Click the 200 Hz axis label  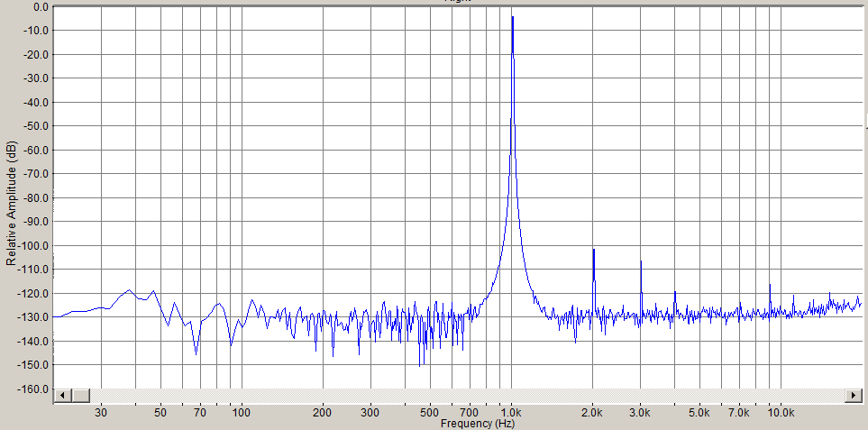click(x=322, y=412)
